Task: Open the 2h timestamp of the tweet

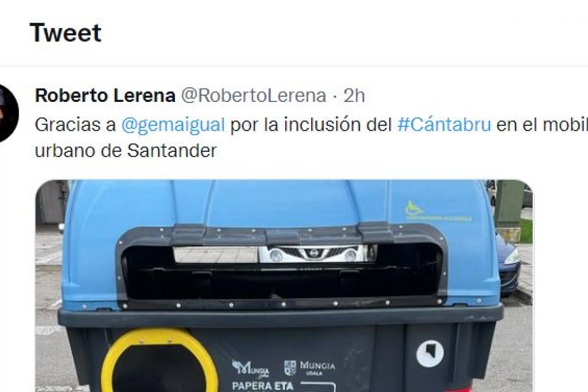Action: point(354,96)
